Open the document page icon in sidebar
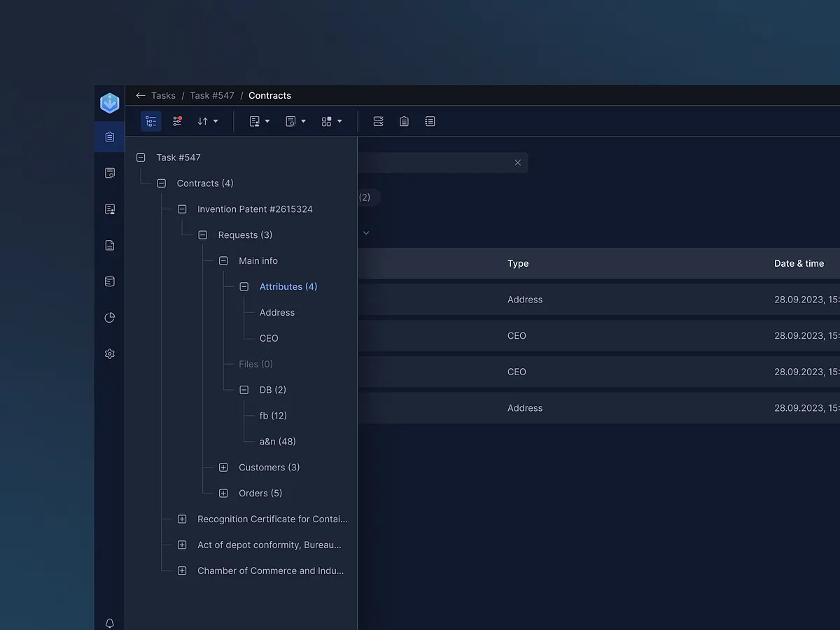The height and width of the screenshot is (630, 840). pyautogui.click(x=110, y=245)
